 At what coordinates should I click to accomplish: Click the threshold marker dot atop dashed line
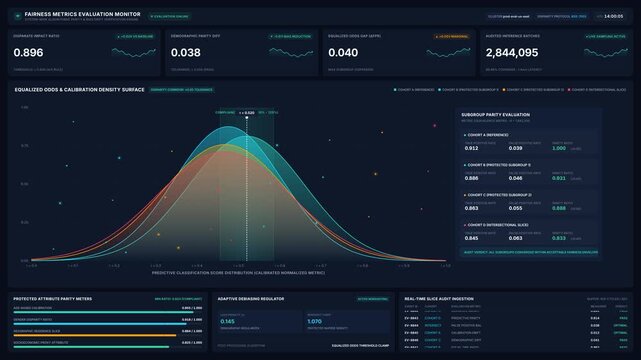247,118
